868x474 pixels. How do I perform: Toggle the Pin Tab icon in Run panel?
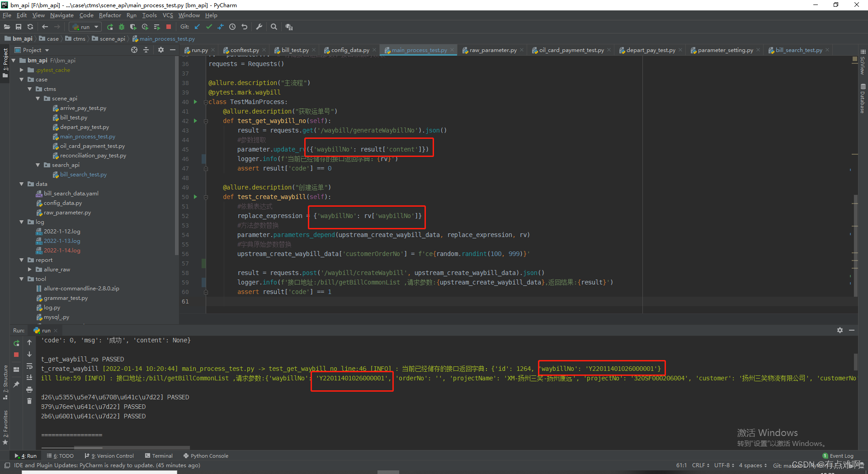click(x=17, y=384)
